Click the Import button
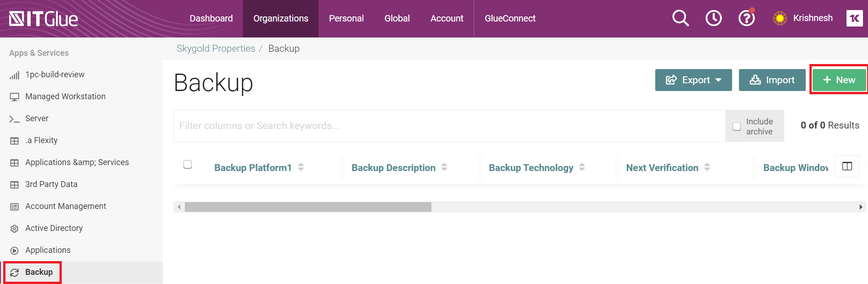 click(772, 80)
